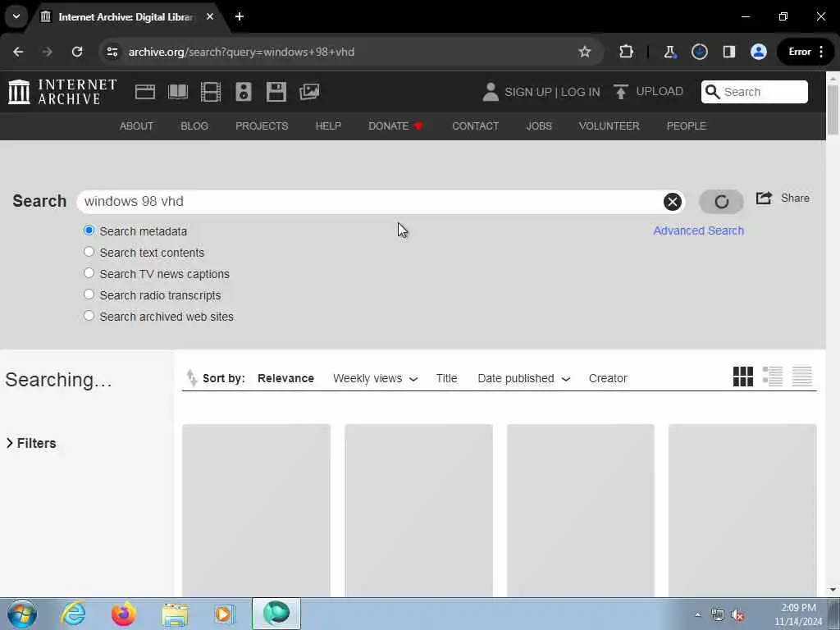Clear the windows 98 vhd search query
Image resolution: width=840 pixels, height=630 pixels.
[x=673, y=202]
